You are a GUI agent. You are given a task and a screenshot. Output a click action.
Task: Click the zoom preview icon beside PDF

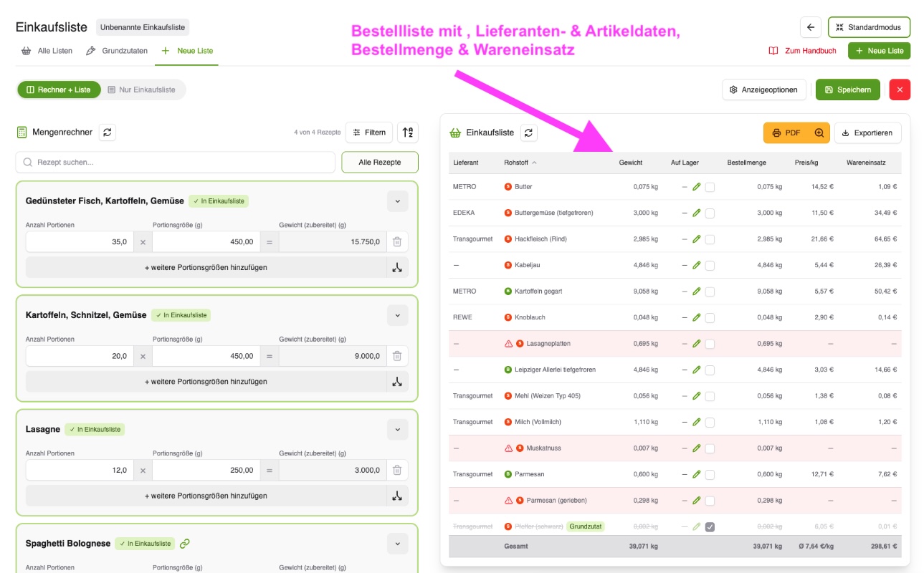pos(819,133)
